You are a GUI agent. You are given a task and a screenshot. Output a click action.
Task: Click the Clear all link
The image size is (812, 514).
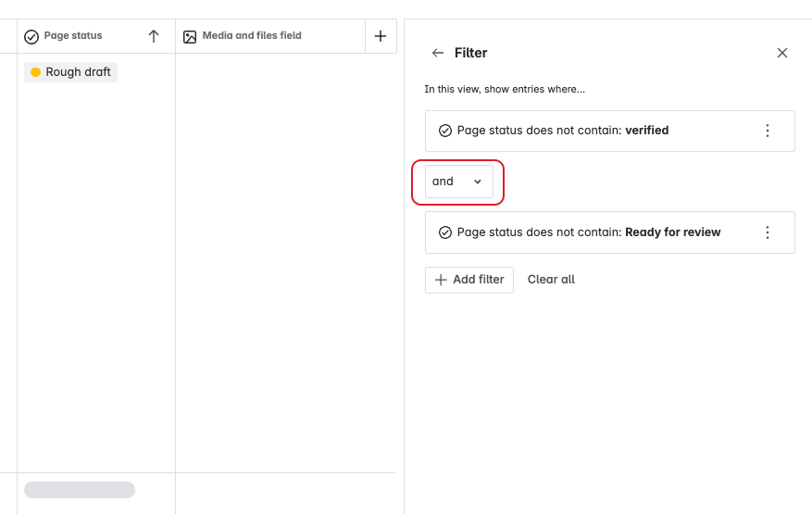tap(551, 280)
